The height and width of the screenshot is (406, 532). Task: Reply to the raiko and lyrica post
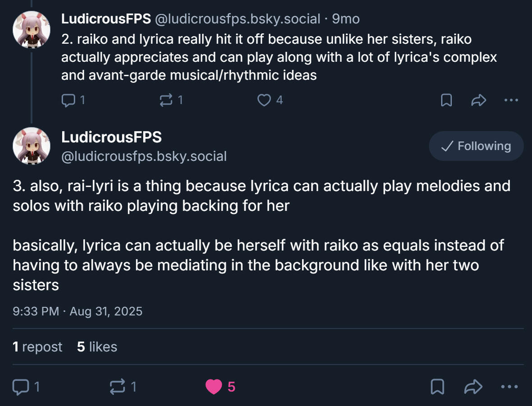pyautogui.click(x=73, y=100)
